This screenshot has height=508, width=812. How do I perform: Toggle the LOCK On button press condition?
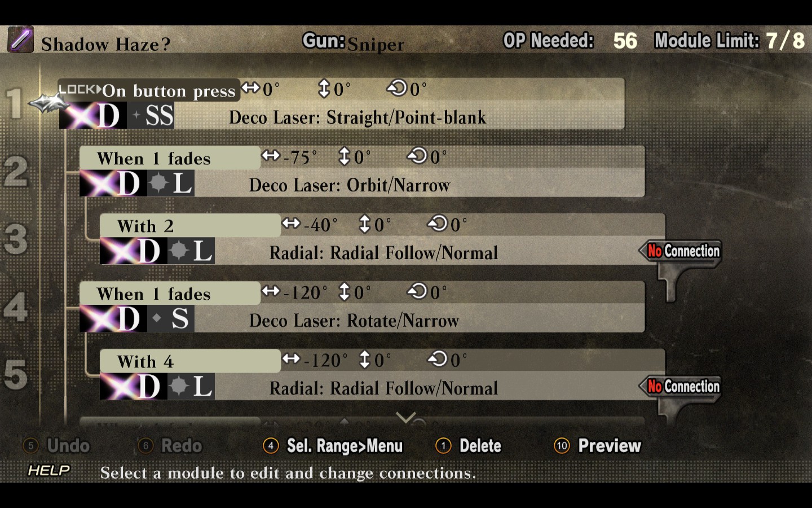149,90
